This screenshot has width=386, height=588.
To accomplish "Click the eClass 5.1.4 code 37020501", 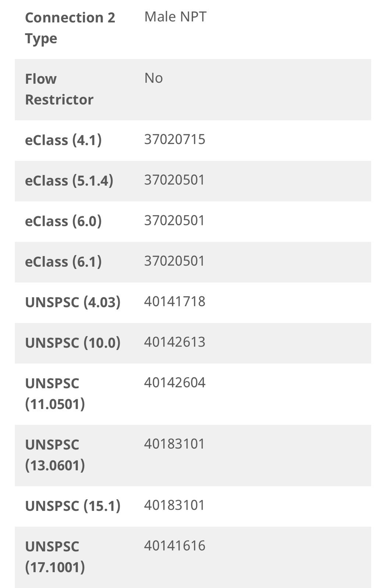I will (x=174, y=180).
